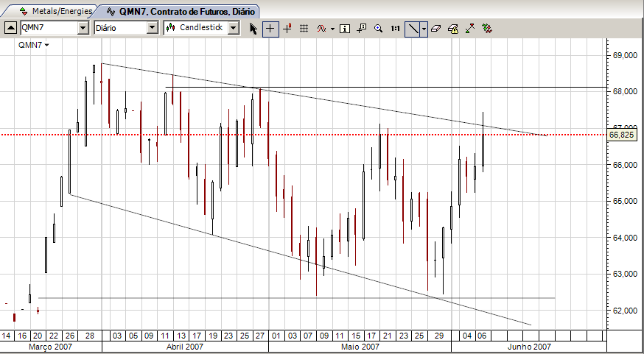
Task: Select the zoom magnifier tool
Action: (x=379, y=29)
